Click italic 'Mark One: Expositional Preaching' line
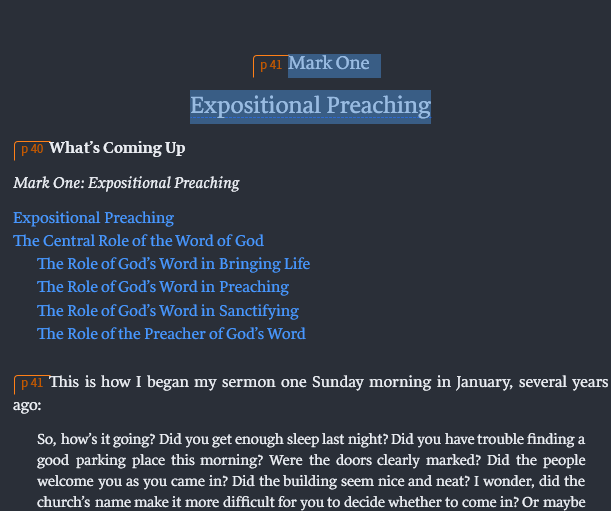The height and width of the screenshot is (511, 611). click(x=126, y=183)
